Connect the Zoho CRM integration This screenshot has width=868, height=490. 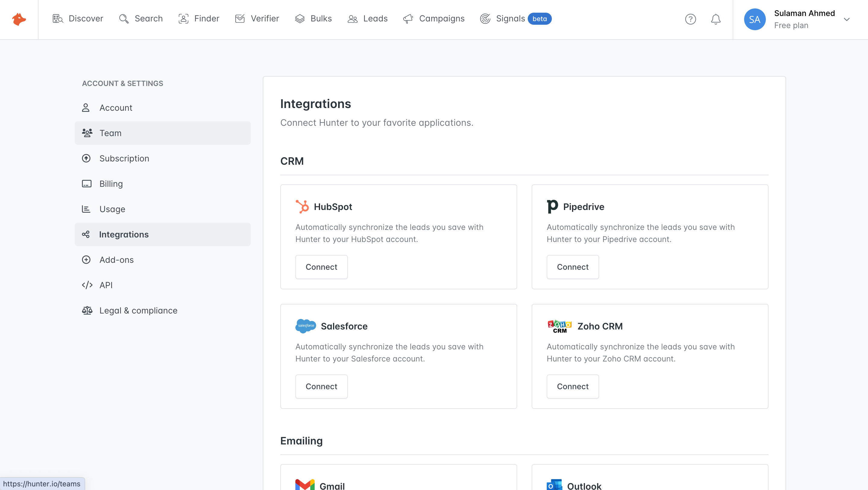pyautogui.click(x=573, y=386)
